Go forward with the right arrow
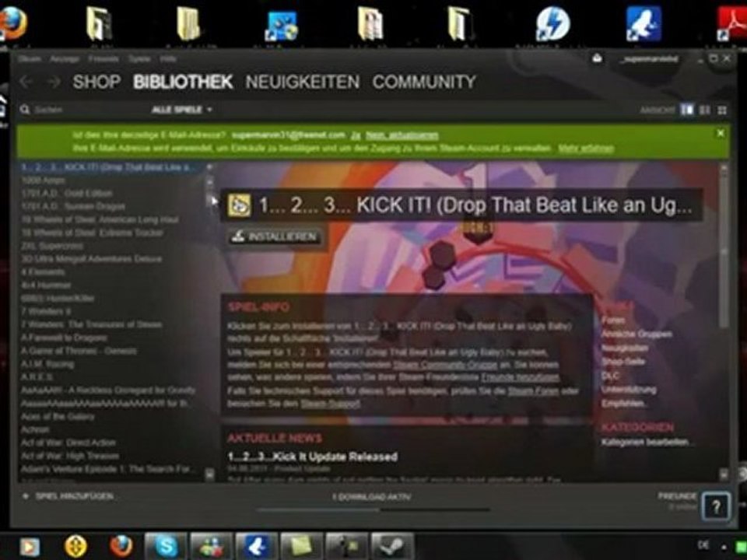The width and height of the screenshot is (747, 560). [54, 82]
